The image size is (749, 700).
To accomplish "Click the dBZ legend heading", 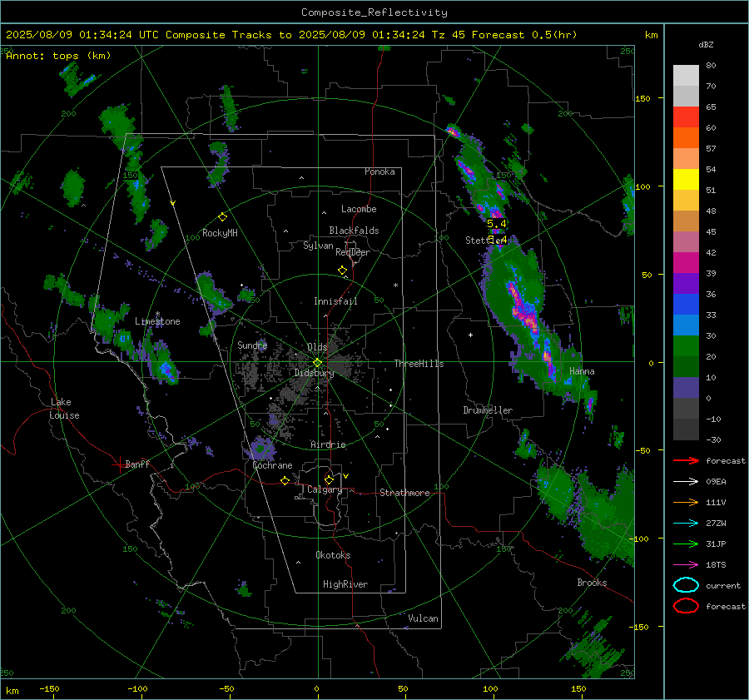I will (x=706, y=45).
